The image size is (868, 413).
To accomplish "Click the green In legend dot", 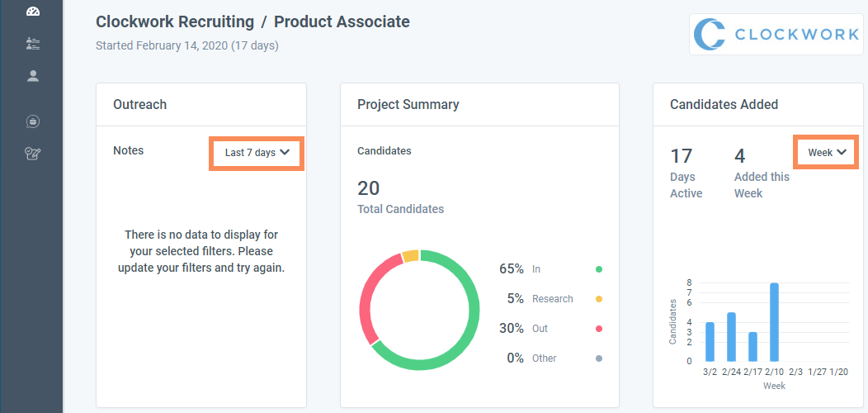I will pyautogui.click(x=599, y=269).
